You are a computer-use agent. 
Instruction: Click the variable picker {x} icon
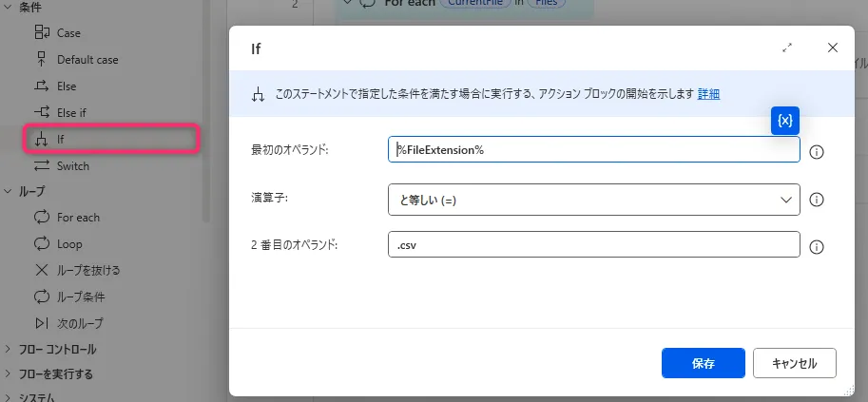(784, 121)
